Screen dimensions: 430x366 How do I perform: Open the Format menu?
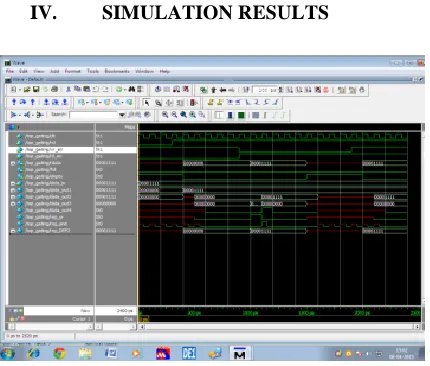pyautogui.click(x=73, y=71)
